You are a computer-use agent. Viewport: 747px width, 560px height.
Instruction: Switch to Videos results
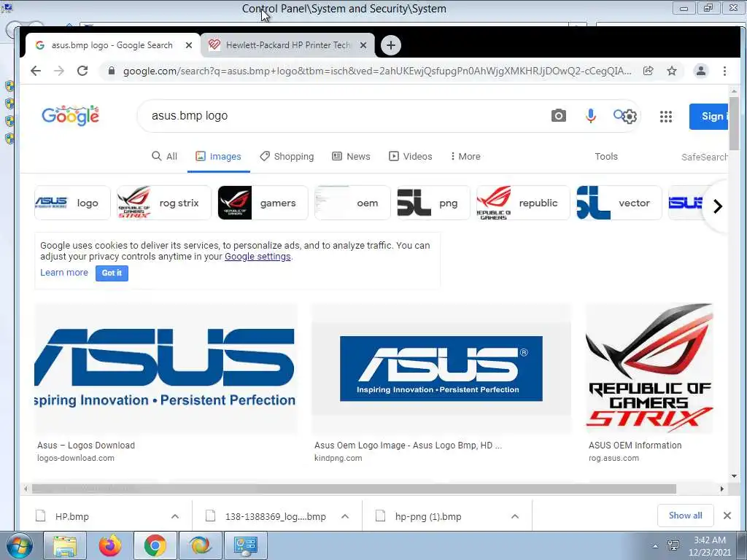tap(411, 156)
